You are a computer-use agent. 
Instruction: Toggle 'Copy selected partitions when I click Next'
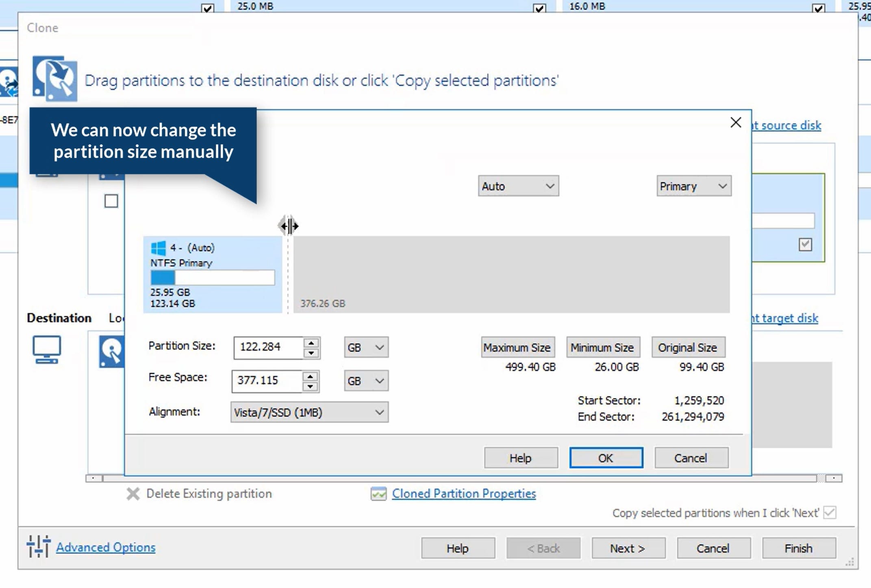coord(830,512)
